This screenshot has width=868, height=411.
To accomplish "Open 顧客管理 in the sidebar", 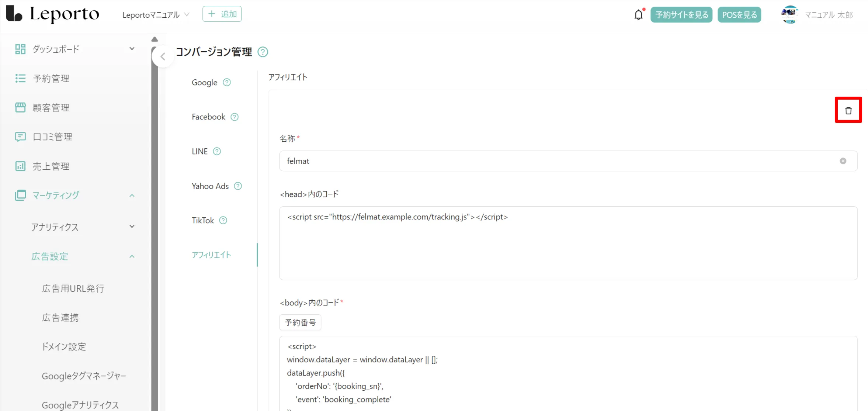I will tap(51, 107).
